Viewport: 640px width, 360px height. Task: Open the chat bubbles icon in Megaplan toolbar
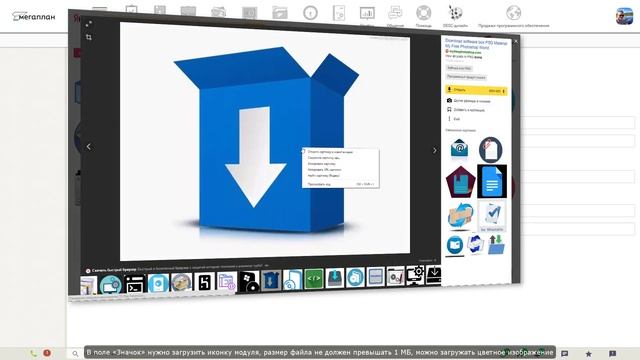pyautogui.click(x=395, y=13)
